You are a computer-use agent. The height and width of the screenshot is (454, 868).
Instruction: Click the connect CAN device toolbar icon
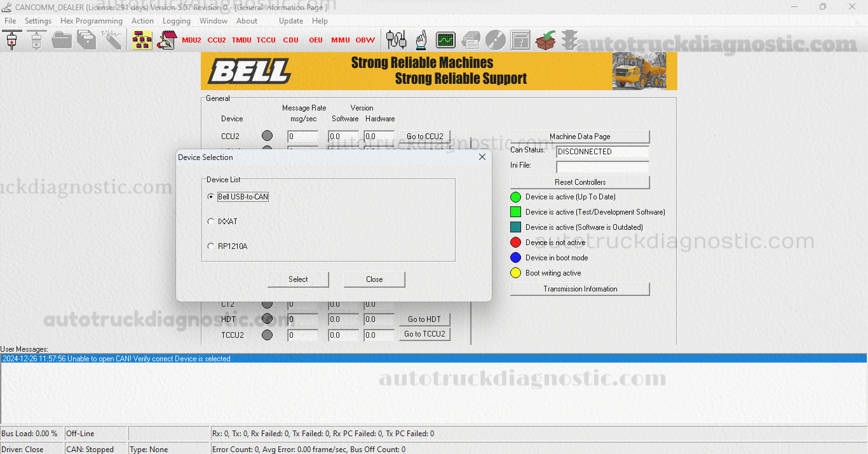pos(11,40)
